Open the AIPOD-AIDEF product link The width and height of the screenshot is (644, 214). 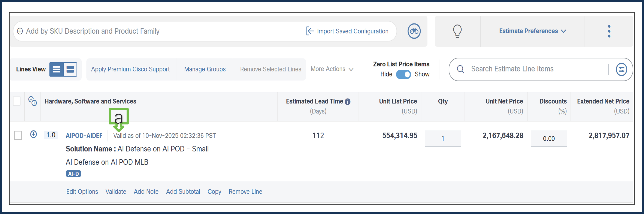[x=84, y=136]
